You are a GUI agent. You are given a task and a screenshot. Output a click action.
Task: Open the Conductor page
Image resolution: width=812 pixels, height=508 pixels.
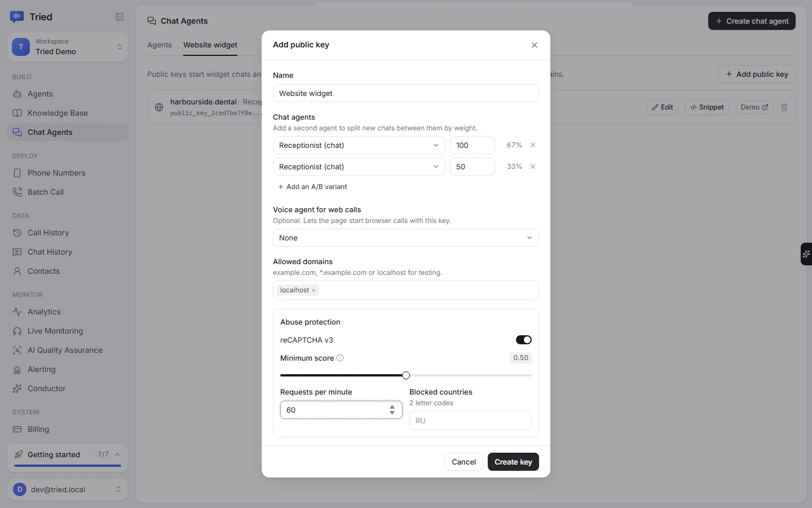(x=68, y=388)
